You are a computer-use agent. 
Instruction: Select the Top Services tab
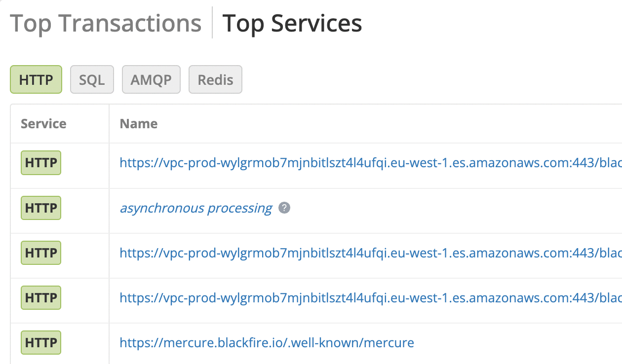coord(292,23)
